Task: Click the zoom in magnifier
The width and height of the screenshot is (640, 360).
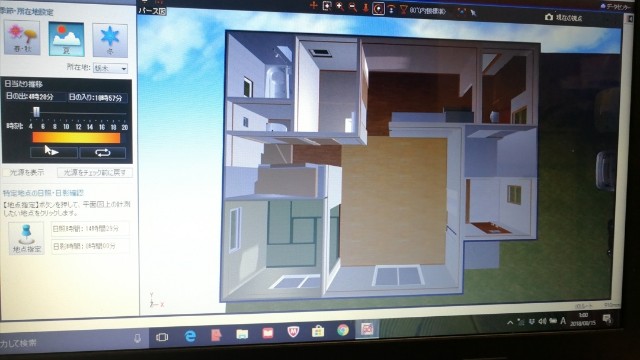Action: 340,7
